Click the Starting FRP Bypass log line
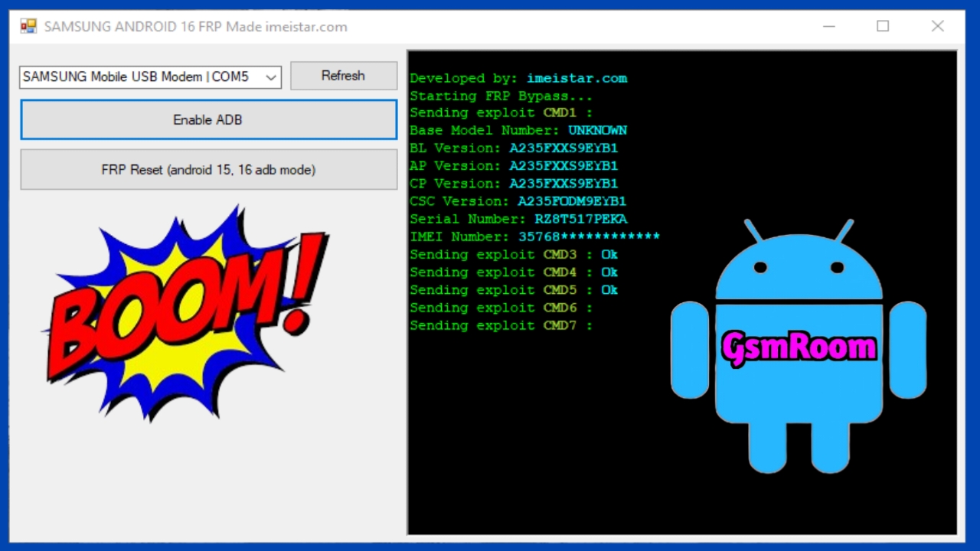The image size is (980, 551). point(501,96)
